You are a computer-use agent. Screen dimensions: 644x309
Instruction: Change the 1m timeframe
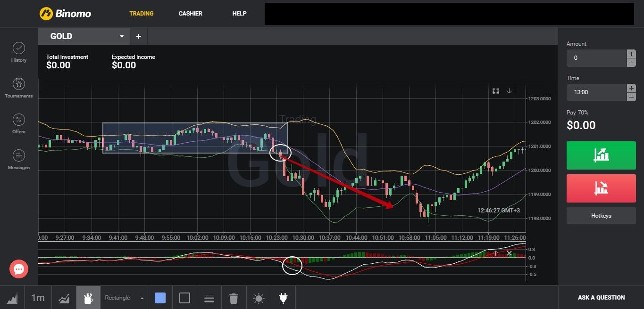click(x=38, y=298)
